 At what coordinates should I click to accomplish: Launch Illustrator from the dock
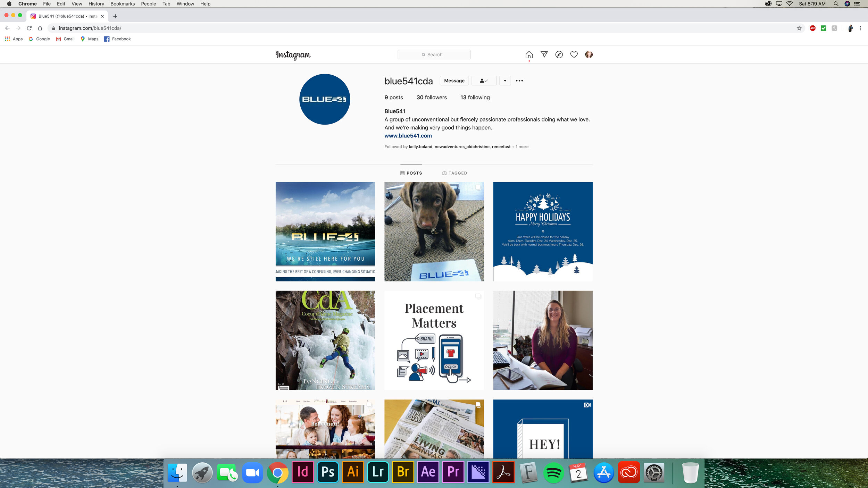(x=353, y=472)
